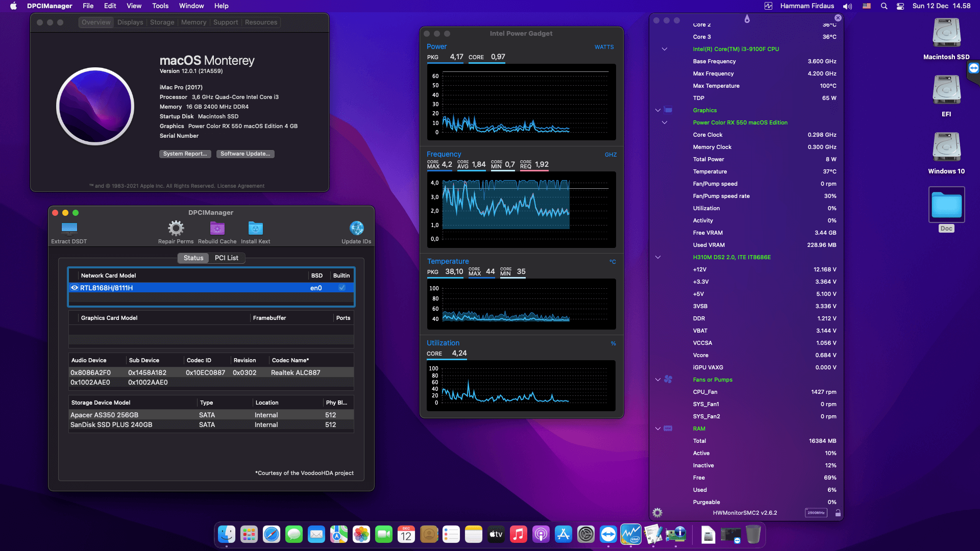
Task: Collapse the RAM section in HWMonitor
Action: [x=658, y=429]
